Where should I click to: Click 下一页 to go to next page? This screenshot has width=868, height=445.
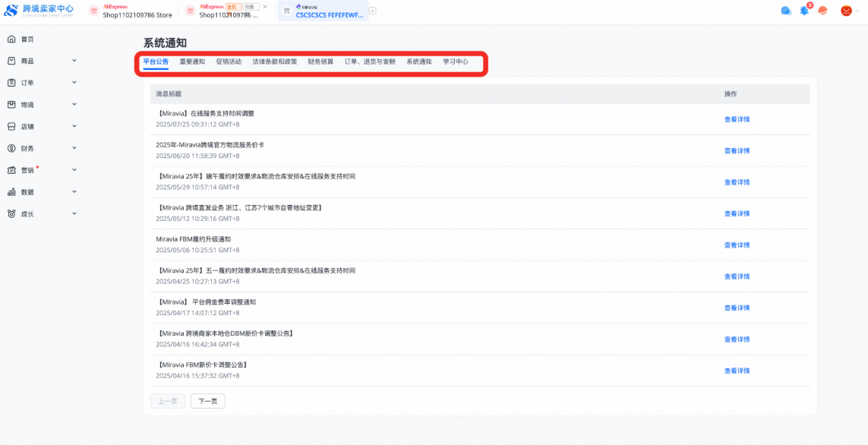[207, 400]
